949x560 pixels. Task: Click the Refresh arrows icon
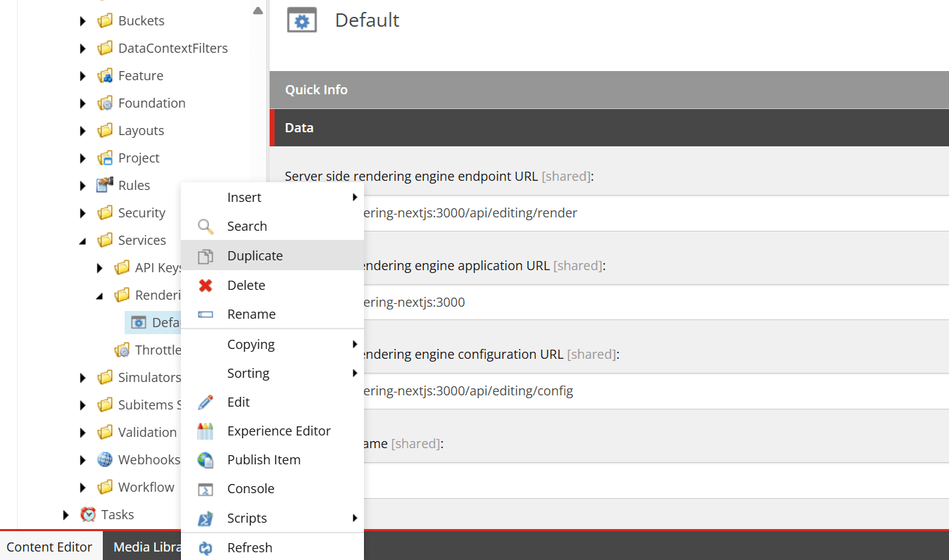tap(205, 548)
